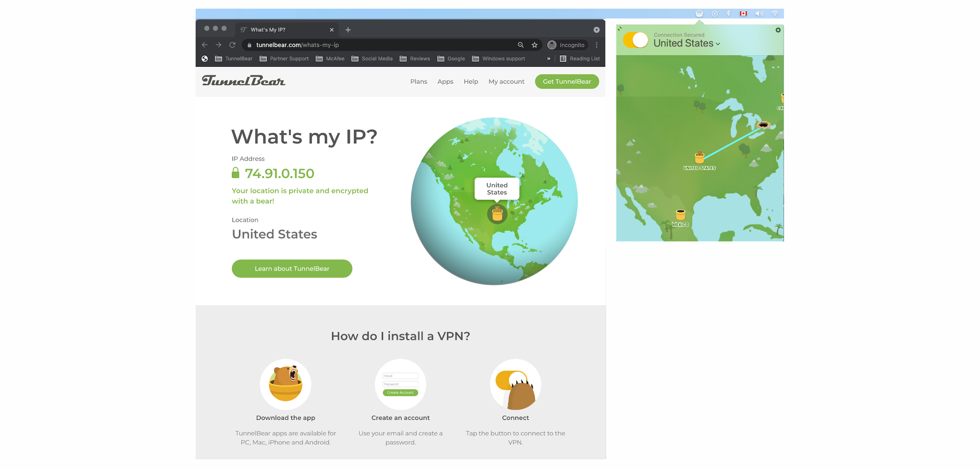The image size is (980, 470).
Task: Click "Your location is private and encrypted" text
Action: tap(300, 196)
